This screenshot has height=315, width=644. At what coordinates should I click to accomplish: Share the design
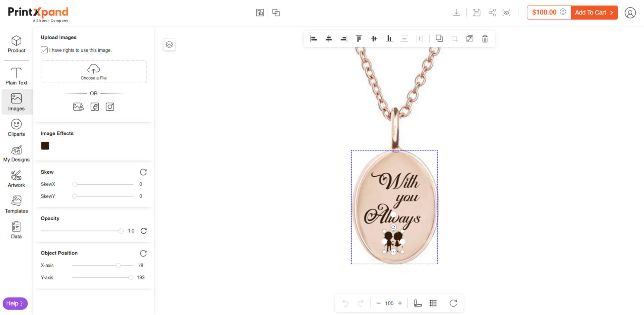click(492, 13)
